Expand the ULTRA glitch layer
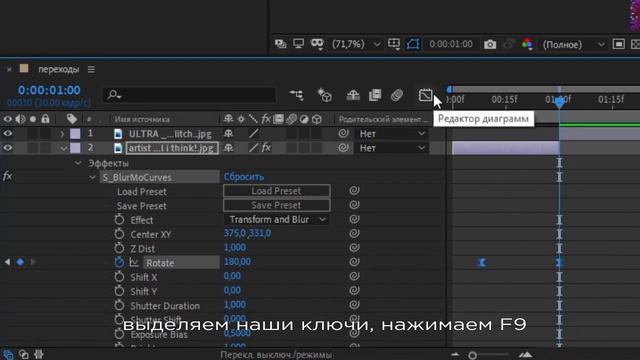The width and height of the screenshot is (640, 360). 62,134
